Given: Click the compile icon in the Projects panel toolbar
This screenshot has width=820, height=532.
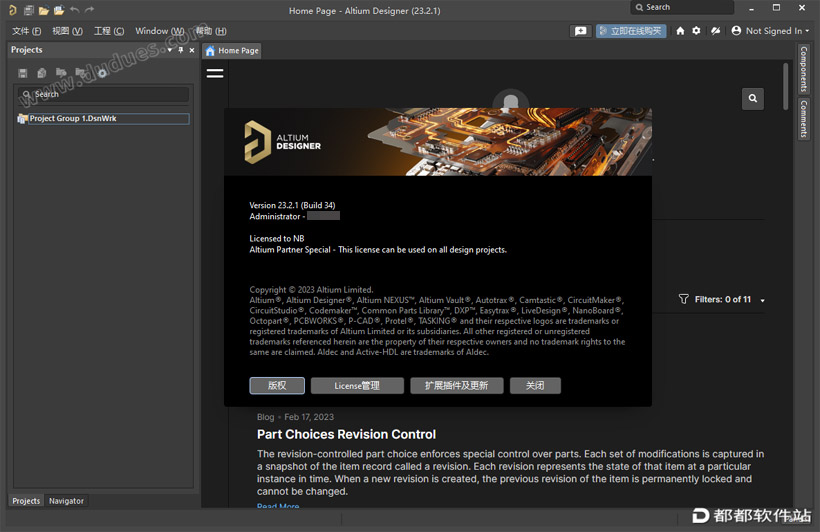Looking at the screenshot, I should [x=42, y=73].
